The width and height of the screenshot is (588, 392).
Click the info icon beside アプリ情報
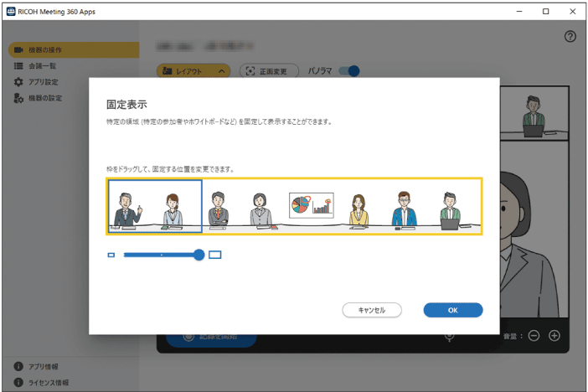18,366
